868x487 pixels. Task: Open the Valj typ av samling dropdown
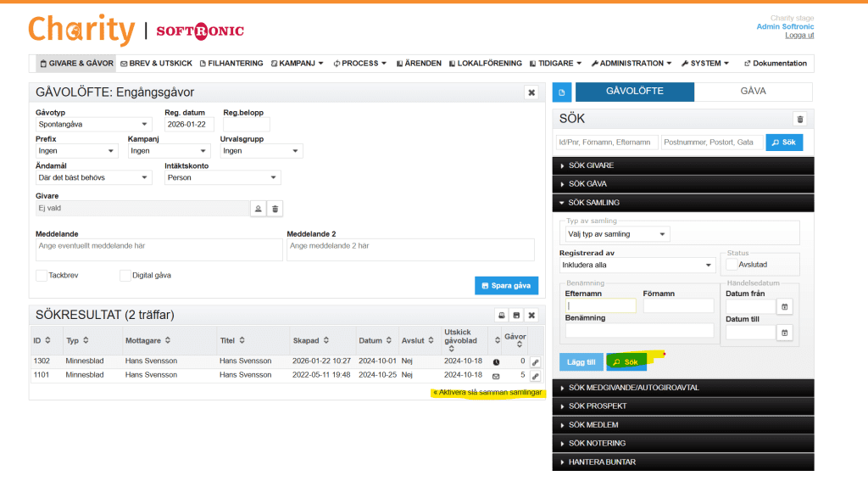[617, 234]
